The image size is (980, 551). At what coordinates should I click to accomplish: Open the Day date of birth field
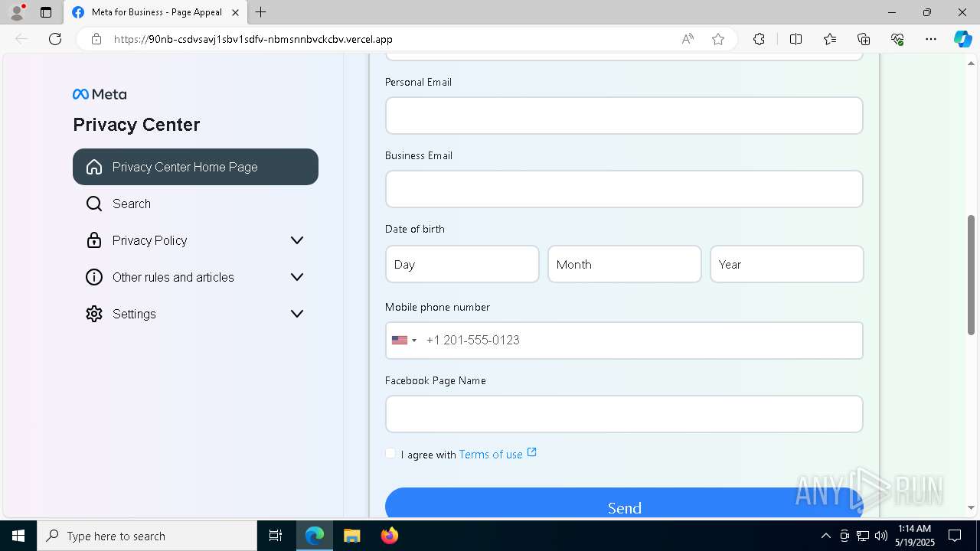click(462, 264)
